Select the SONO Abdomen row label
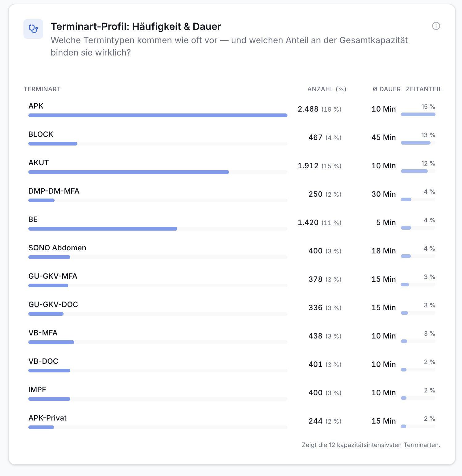 point(57,248)
